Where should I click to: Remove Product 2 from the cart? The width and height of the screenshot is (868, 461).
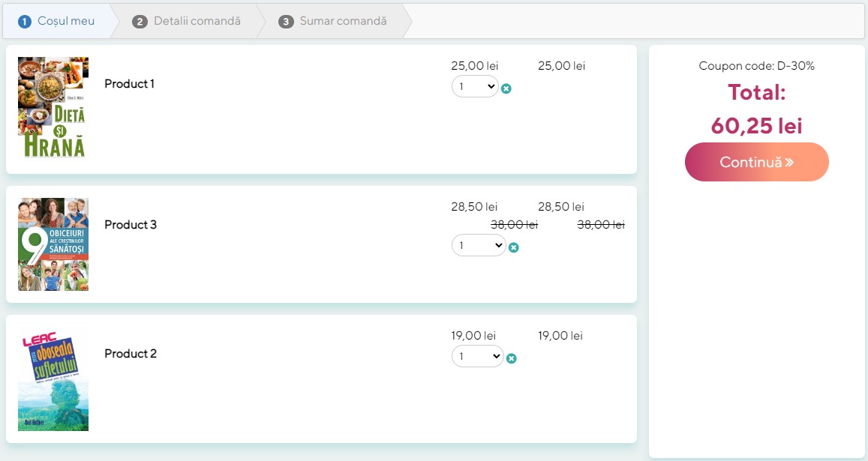pos(512,358)
